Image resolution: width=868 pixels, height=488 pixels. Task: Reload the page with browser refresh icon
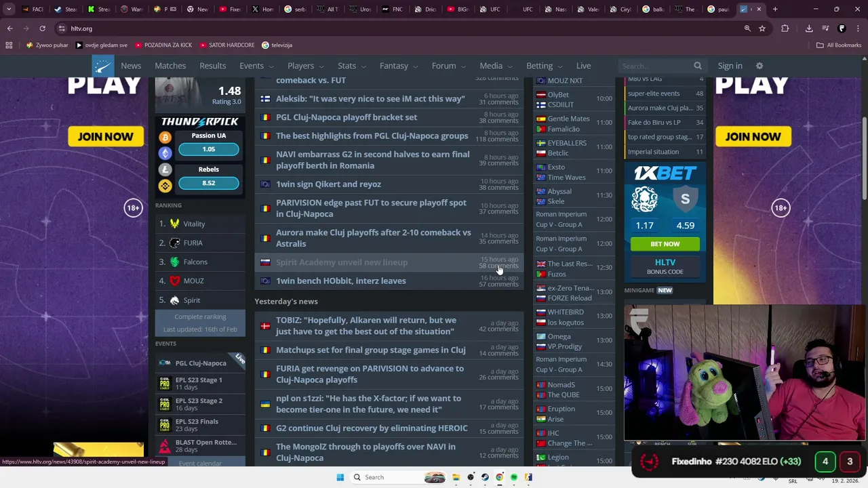42,28
